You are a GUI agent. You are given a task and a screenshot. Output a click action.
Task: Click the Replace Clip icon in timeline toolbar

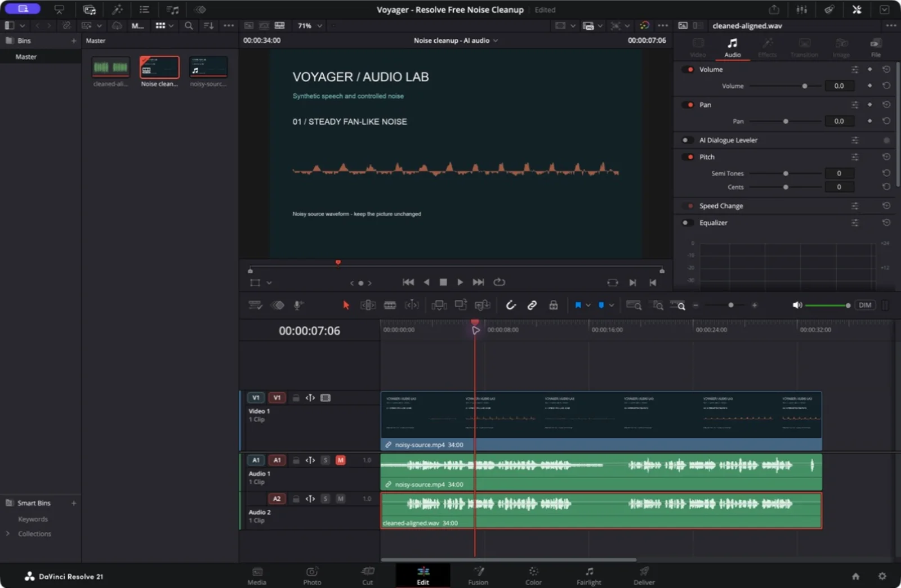(483, 305)
